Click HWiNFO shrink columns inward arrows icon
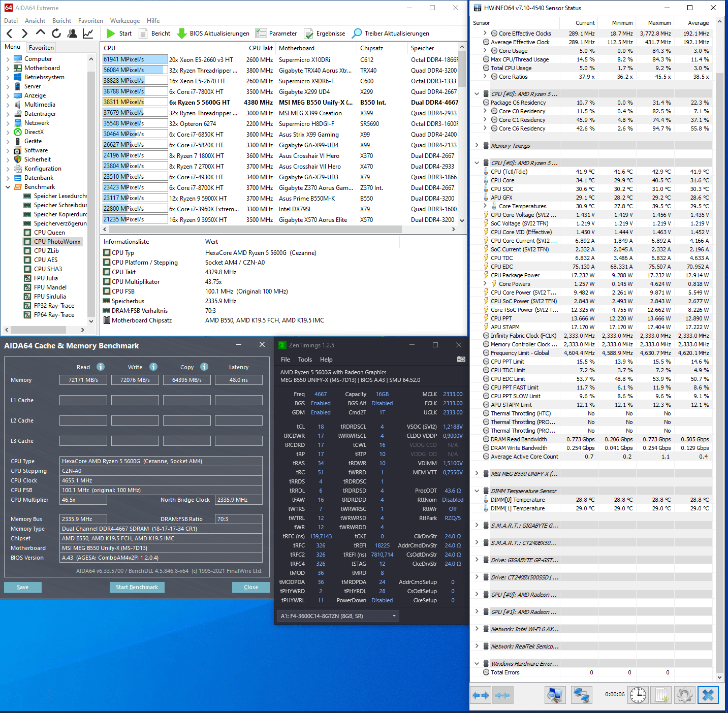Viewport: 728px width, 713px height. [502, 695]
